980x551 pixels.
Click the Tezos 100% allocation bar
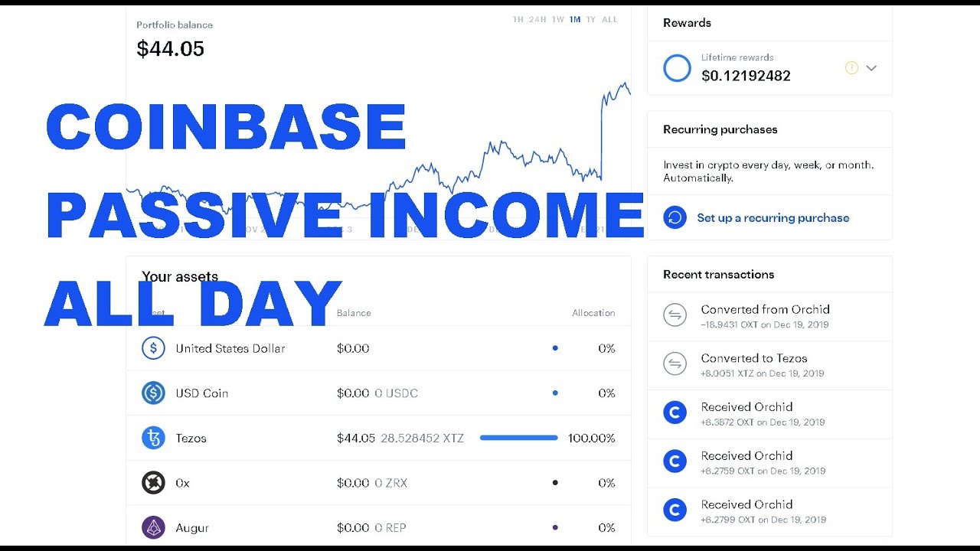518,438
